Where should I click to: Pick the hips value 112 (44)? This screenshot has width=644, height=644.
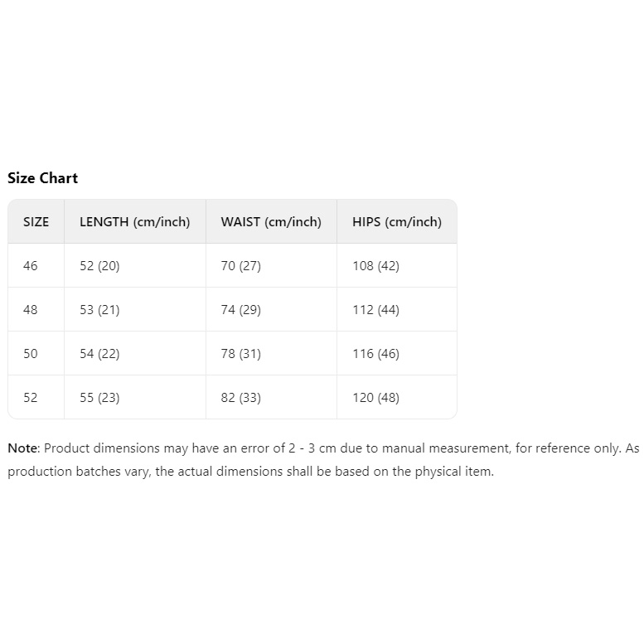point(375,310)
